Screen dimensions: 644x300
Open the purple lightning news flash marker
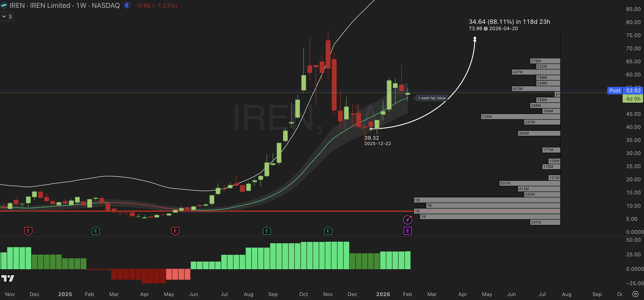pyautogui.click(x=407, y=220)
